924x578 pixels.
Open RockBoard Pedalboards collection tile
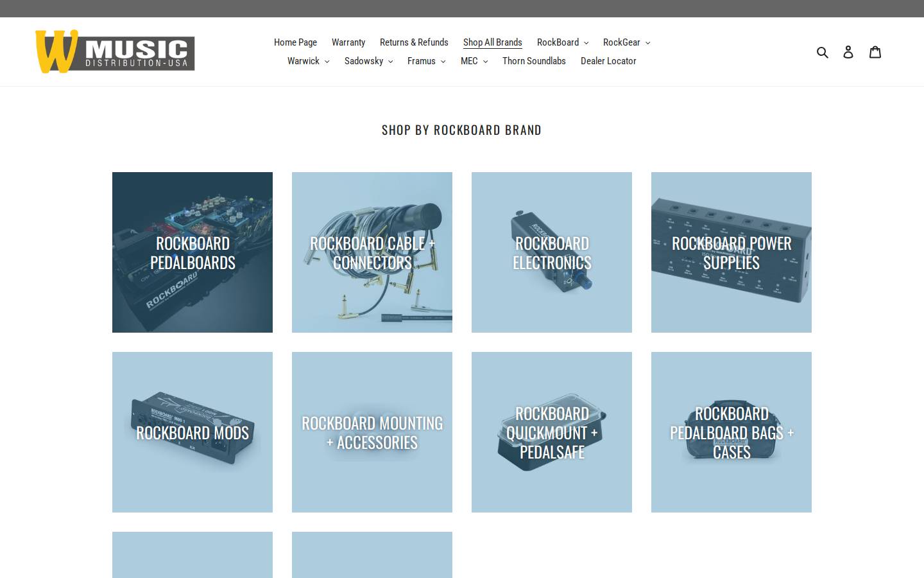coord(193,252)
